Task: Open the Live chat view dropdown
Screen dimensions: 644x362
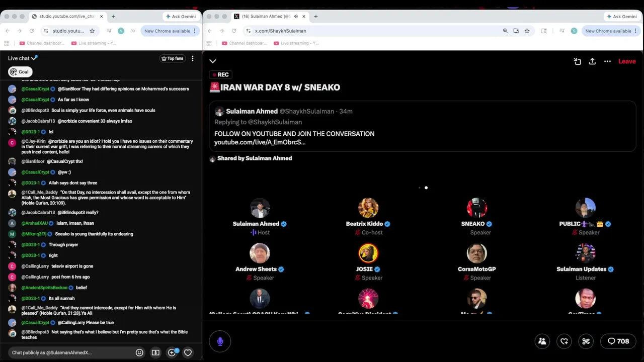Action: pos(23,58)
